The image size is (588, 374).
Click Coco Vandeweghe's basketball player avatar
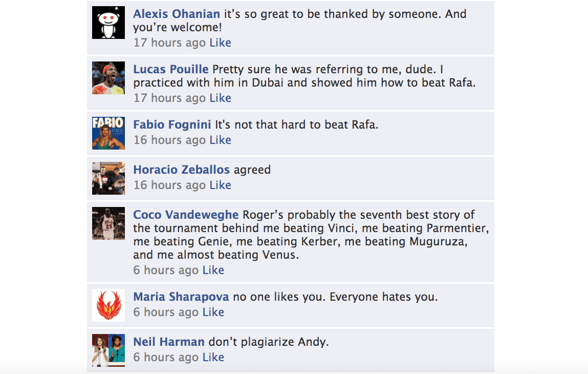108,223
